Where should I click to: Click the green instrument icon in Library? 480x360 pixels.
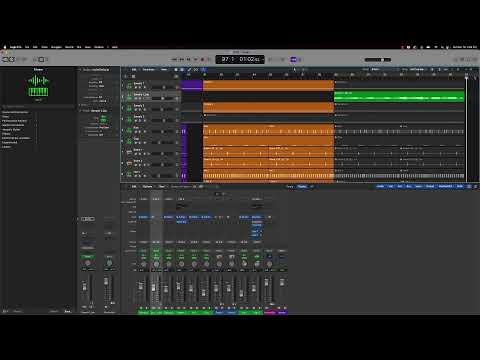38,86
